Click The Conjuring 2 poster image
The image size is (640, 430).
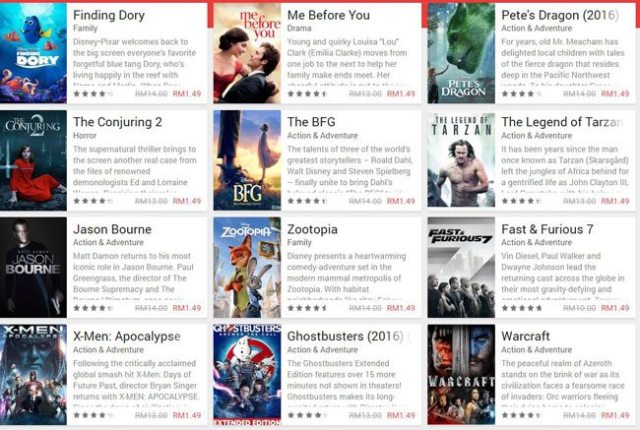tap(33, 160)
